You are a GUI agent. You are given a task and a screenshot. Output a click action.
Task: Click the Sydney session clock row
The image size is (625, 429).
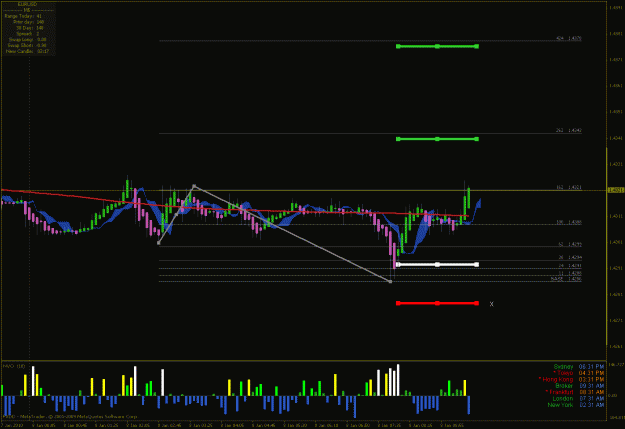[578, 366]
